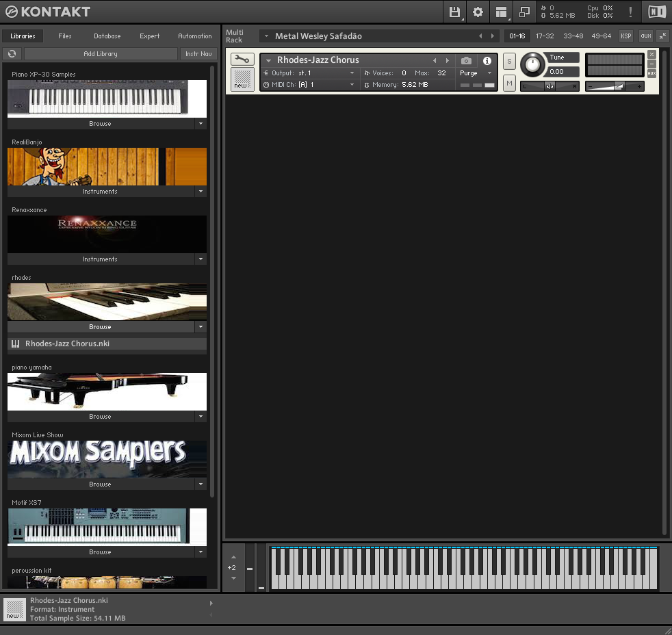Open the save/load files menu icon
Screen dimensions: 672x635
[454, 12]
